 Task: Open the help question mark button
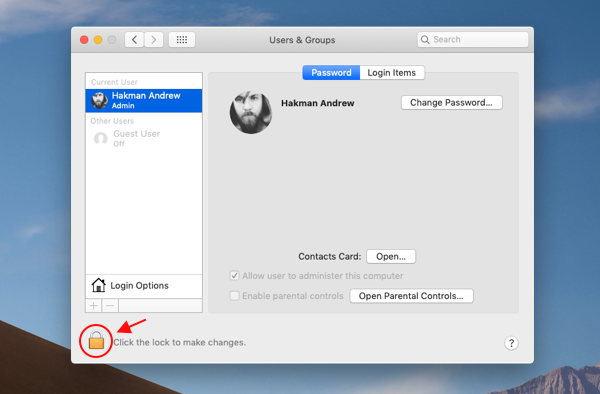click(x=511, y=343)
